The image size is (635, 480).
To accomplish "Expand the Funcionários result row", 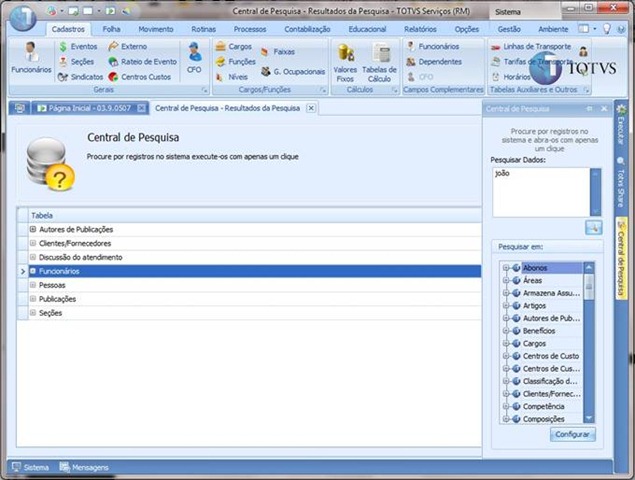I will [x=33, y=271].
